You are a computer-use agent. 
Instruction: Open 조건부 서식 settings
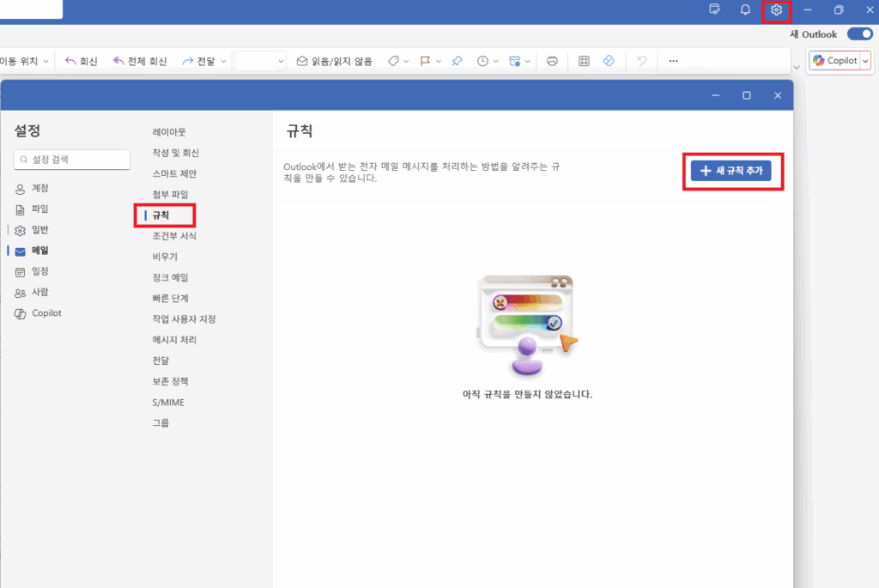(x=174, y=235)
